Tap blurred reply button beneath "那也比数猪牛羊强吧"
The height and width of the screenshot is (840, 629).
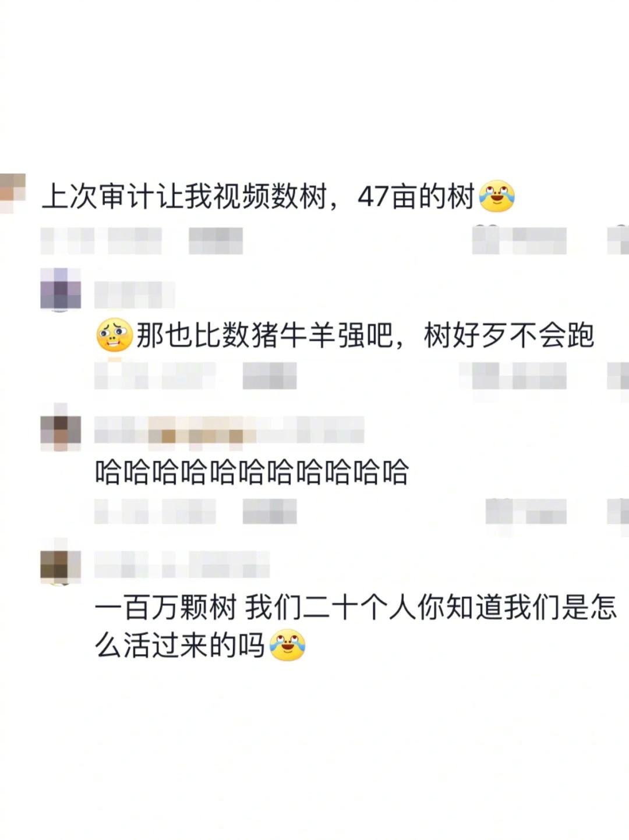270,375
